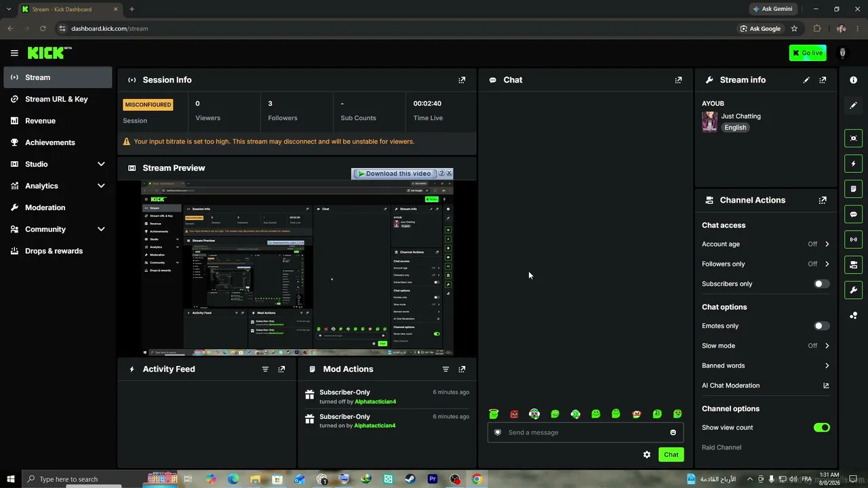Close the Download this video overlay
Screen dimensions: 868x488
click(x=449, y=174)
